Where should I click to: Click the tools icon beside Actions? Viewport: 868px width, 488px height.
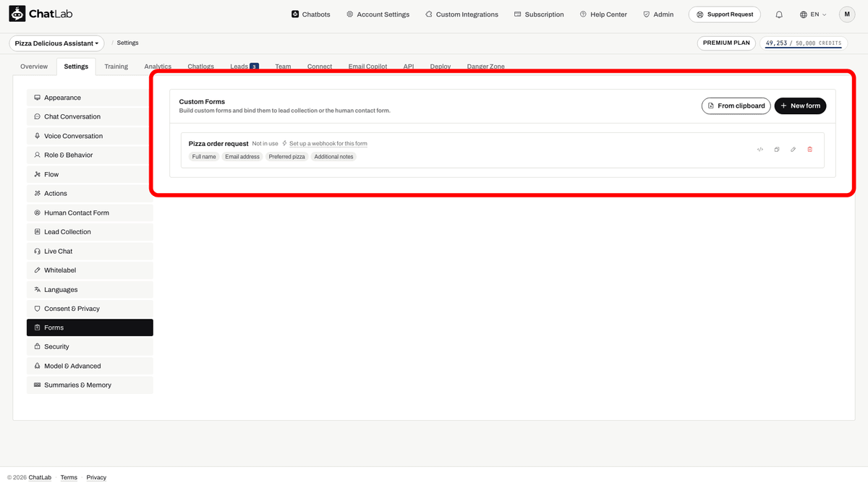[x=37, y=193]
